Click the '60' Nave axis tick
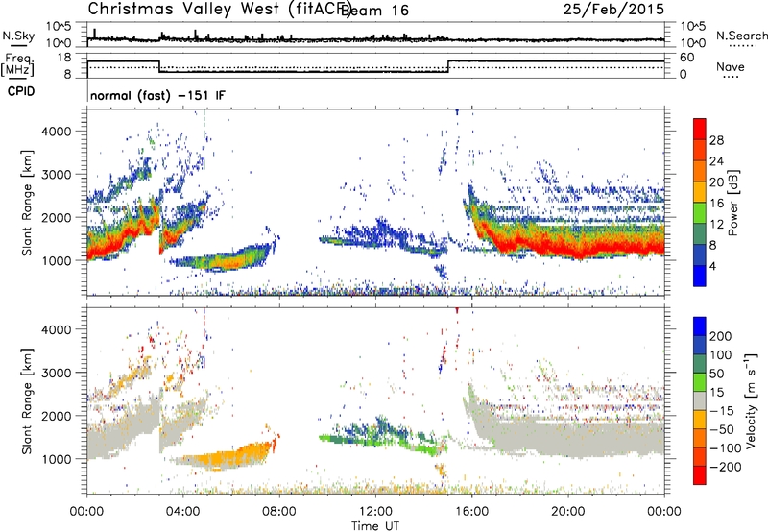 [687, 58]
